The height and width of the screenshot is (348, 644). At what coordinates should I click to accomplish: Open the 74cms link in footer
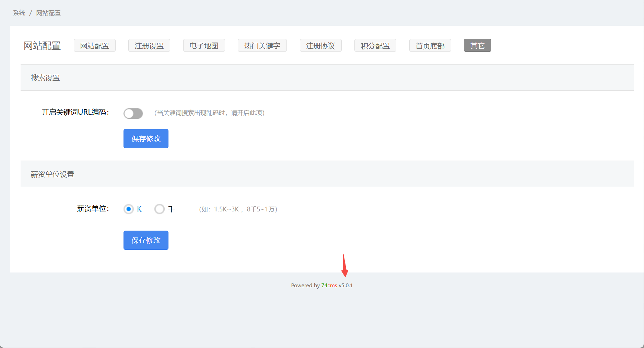329,286
